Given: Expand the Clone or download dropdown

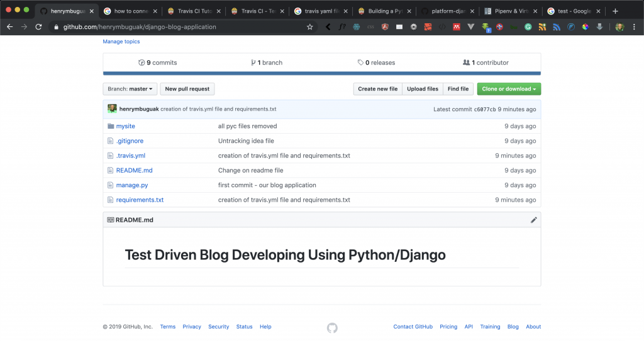Looking at the screenshot, I should [x=509, y=89].
